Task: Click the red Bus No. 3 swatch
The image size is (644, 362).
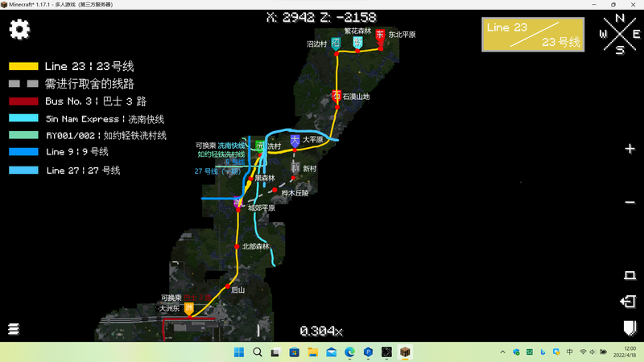Action: point(23,101)
